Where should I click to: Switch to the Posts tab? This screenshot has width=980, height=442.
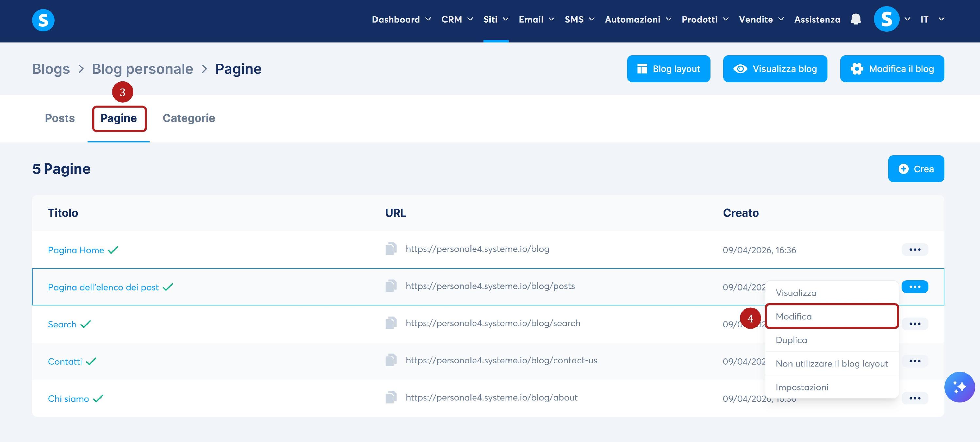point(60,118)
